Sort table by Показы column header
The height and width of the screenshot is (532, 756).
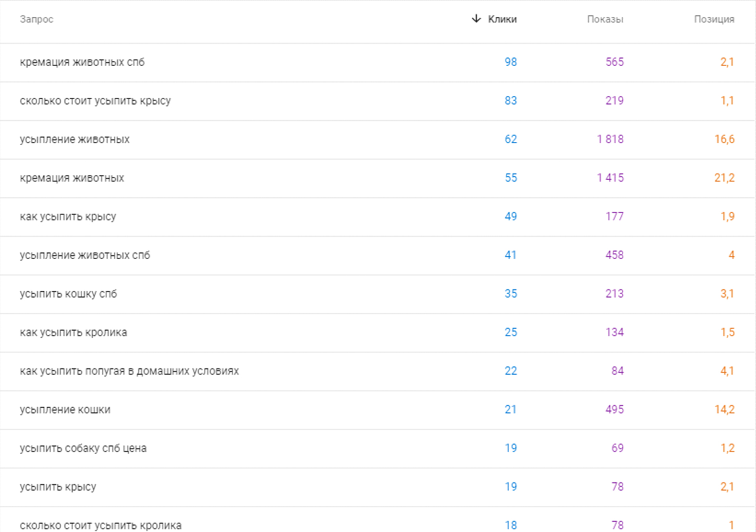click(x=605, y=19)
